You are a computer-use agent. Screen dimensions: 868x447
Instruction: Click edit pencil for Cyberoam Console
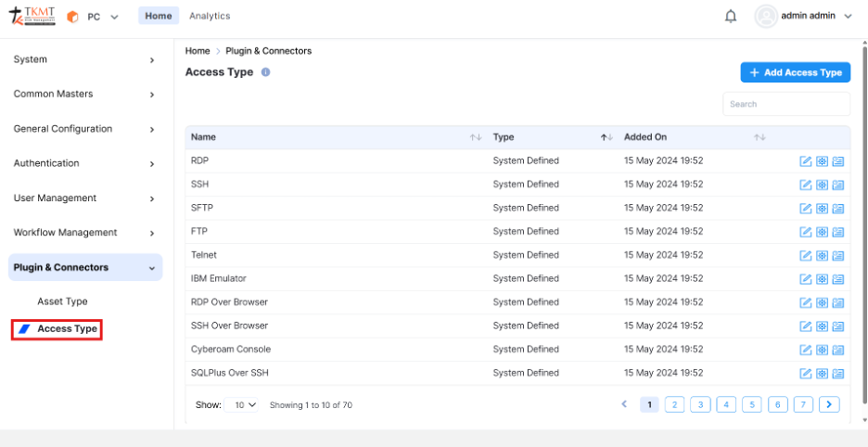tap(806, 350)
